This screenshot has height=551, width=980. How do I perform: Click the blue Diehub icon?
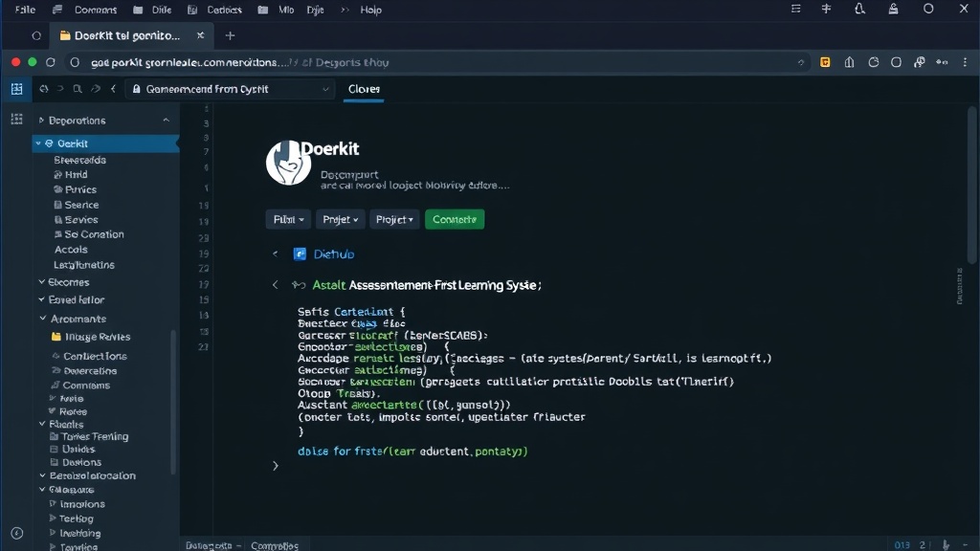click(300, 253)
